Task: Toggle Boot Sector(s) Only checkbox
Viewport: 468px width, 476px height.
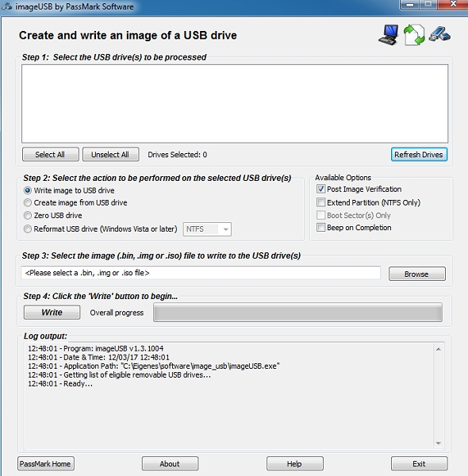Action: [x=320, y=215]
